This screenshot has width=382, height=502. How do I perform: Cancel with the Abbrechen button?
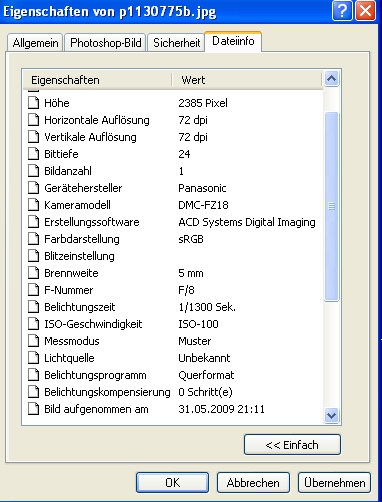point(253,482)
